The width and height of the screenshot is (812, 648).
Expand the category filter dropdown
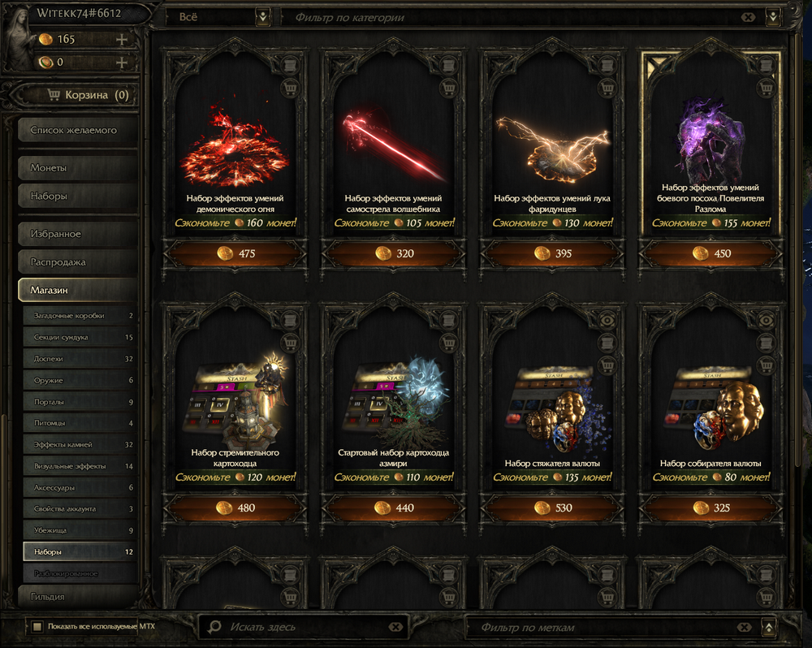pyautogui.click(x=773, y=17)
